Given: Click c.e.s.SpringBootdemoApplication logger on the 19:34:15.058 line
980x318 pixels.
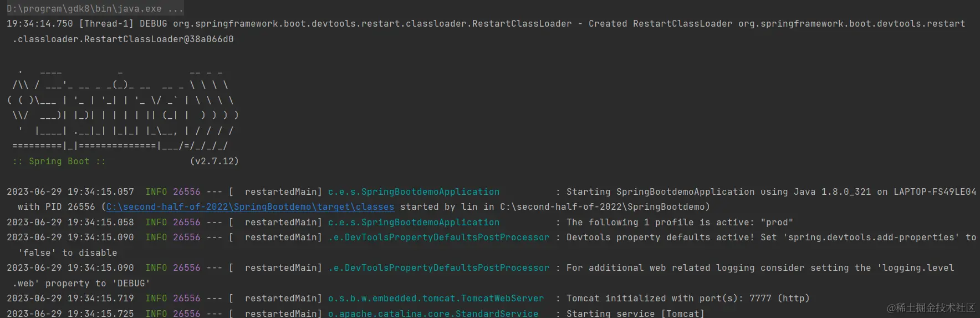Looking at the screenshot, I should click(x=414, y=223).
